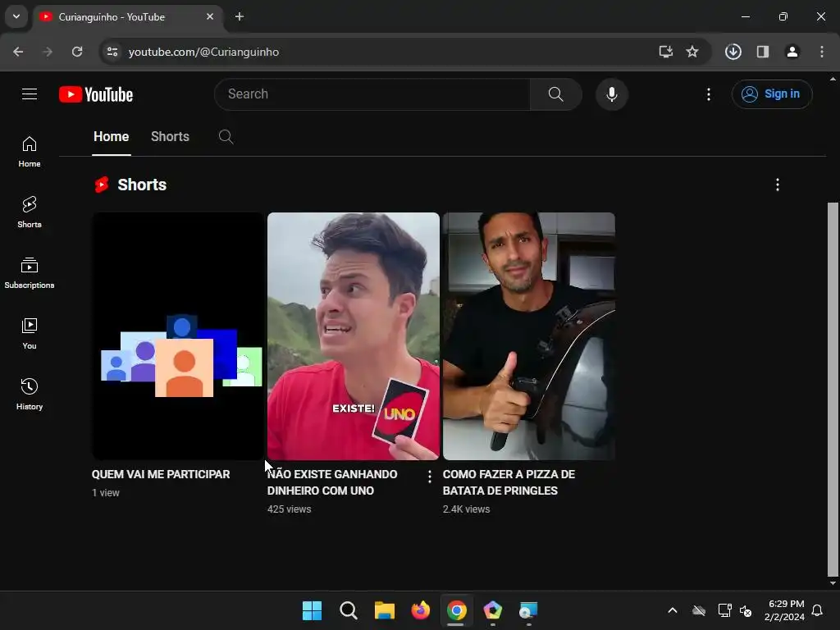Screen dimensions: 840x630
Task: Click the Sign in button
Action: click(x=771, y=94)
